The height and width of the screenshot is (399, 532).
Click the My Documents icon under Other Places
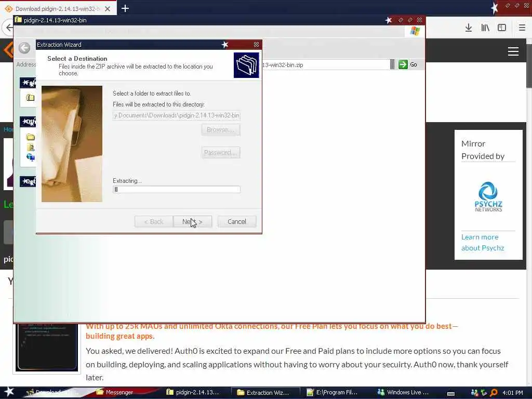[31, 147]
